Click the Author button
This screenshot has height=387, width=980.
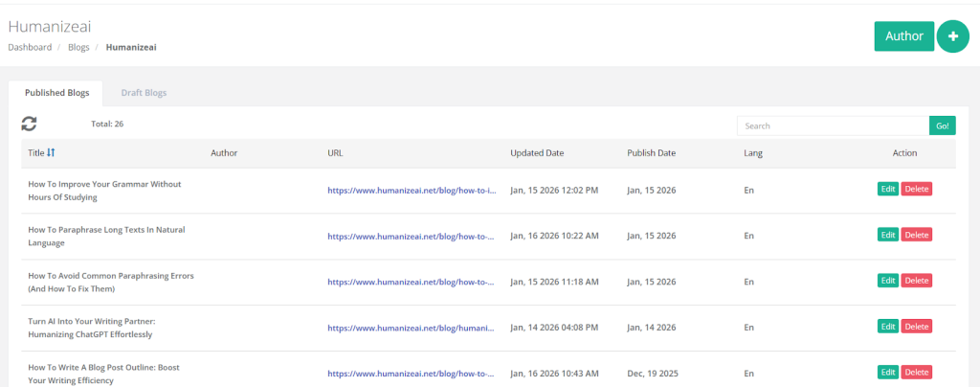(x=903, y=36)
